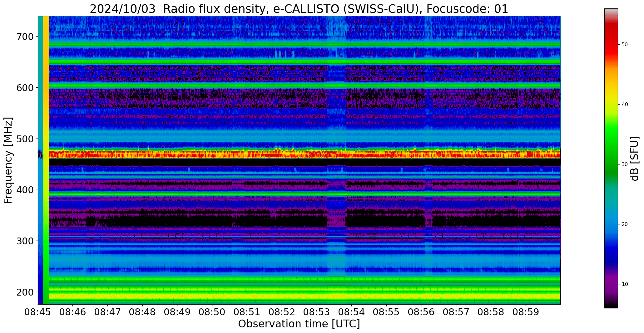Click the 600 frequency tick label
The height and width of the screenshot is (333, 644).
point(25,88)
